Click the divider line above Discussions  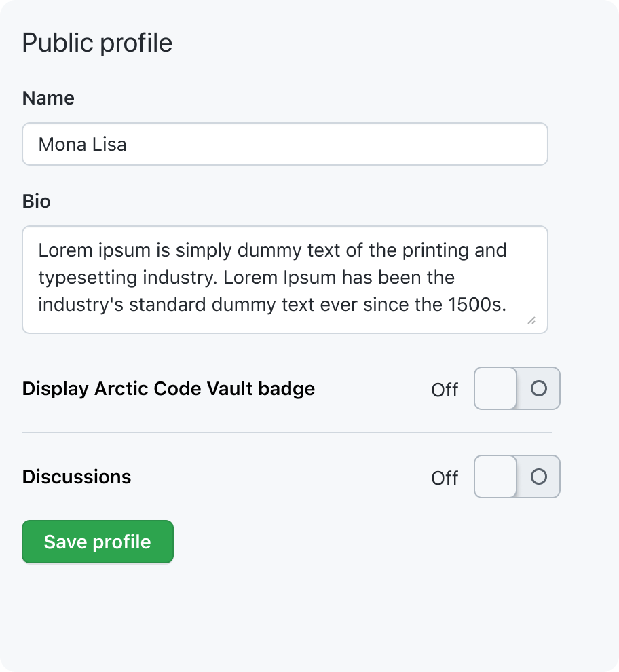click(x=287, y=432)
